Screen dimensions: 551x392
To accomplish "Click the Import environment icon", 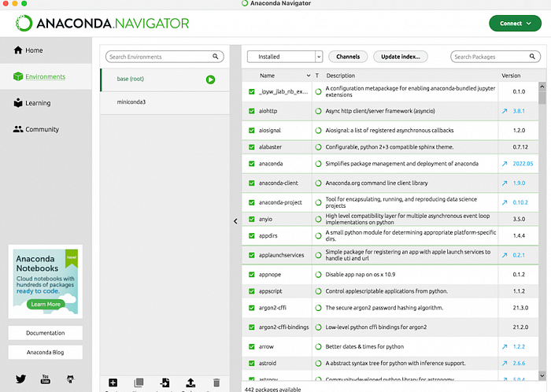I will [x=165, y=383].
